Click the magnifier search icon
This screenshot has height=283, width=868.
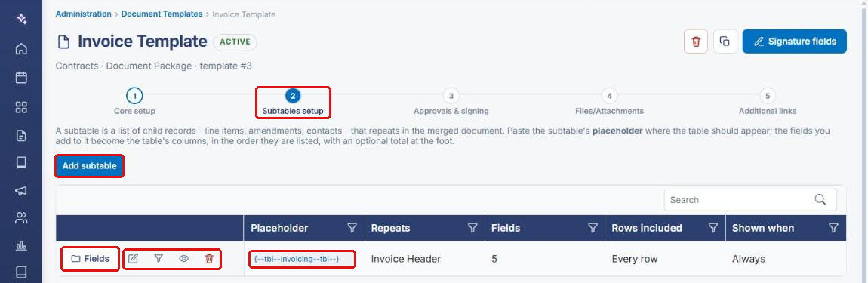[820, 200]
